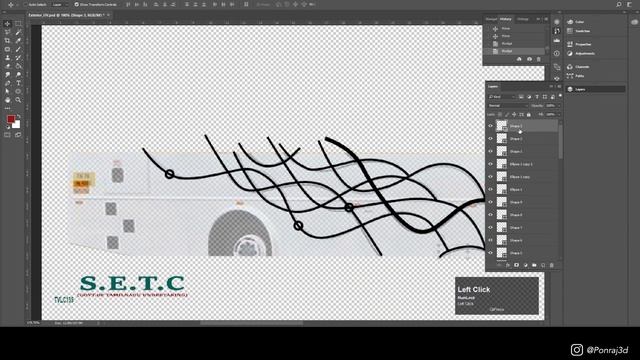Viewport: 640px width, 360px height.
Task: Swap foreground and background colors
Action: [19, 117]
